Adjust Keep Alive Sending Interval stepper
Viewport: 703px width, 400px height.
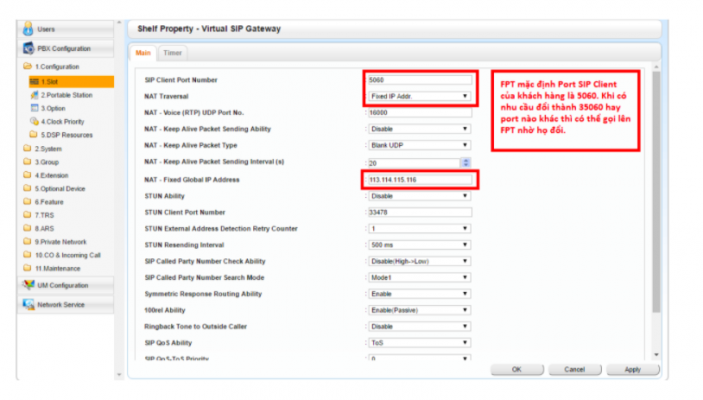[x=465, y=162]
